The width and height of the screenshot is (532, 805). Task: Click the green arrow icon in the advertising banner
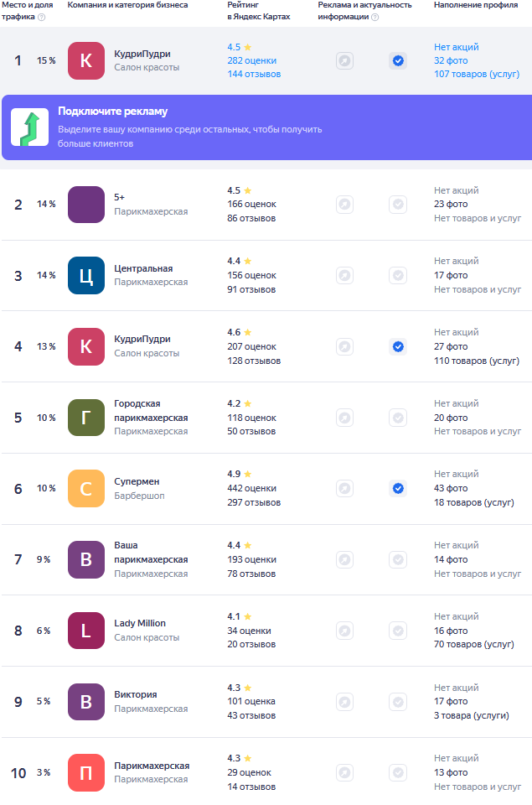coord(30,127)
